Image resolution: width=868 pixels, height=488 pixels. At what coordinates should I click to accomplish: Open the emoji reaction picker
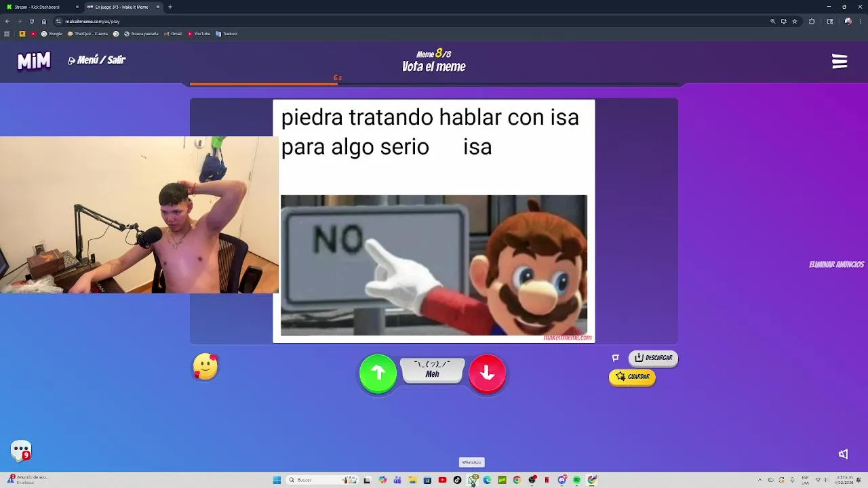point(205,367)
